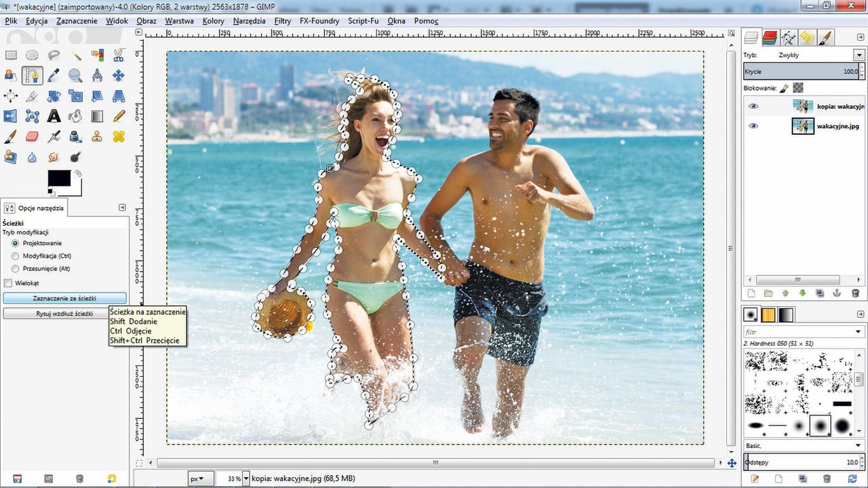Enable the Wielokąt checkbox

click(8, 283)
